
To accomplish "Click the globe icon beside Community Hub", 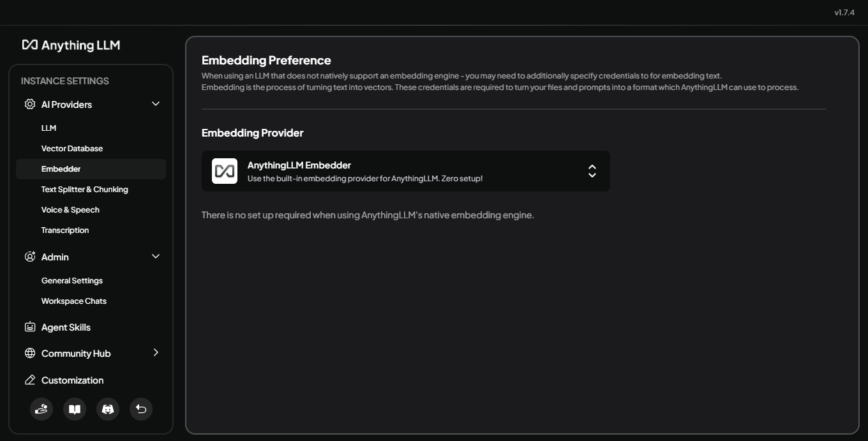I will coord(30,353).
